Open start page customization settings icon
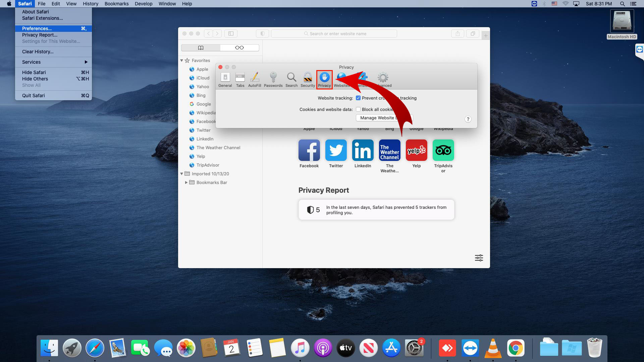The width and height of the screenshot is (644, 362). coord(479,258)
